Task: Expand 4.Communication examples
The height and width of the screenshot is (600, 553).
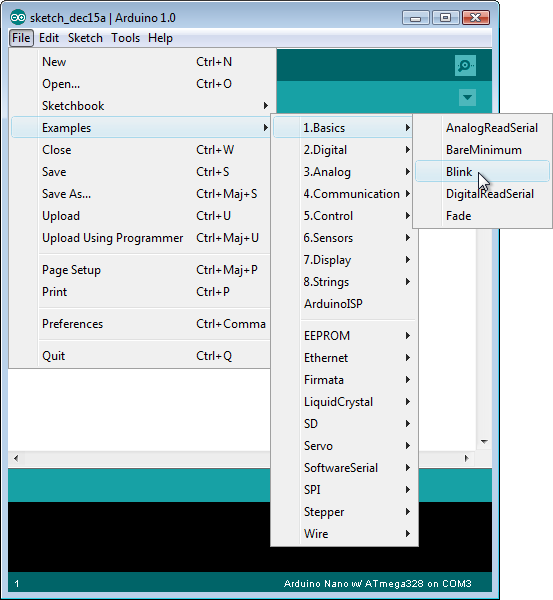Action: tap(346, 194)
